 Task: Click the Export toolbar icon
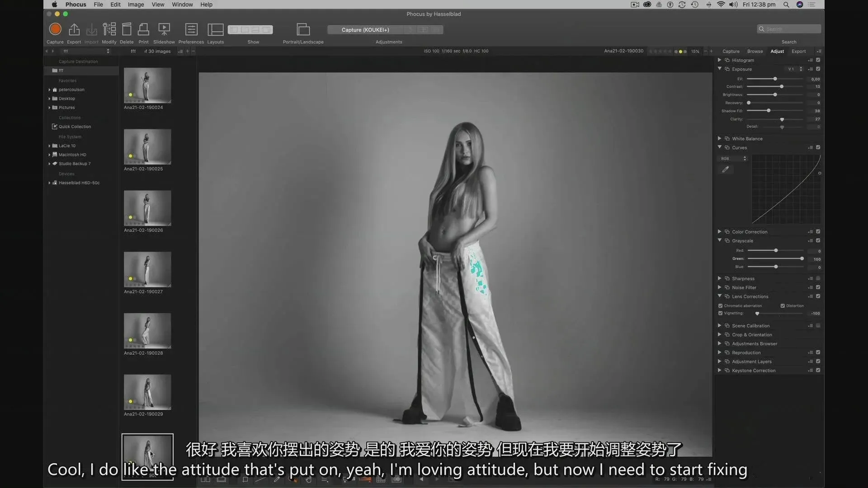click(74, 29)
